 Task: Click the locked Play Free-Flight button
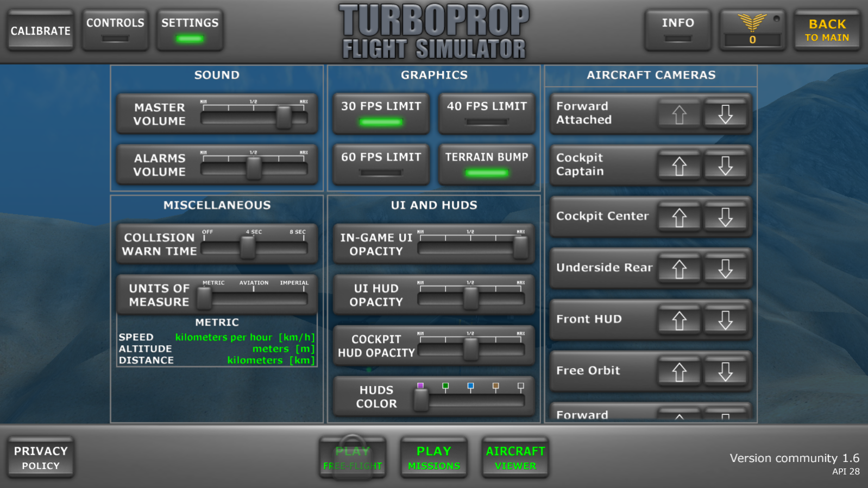(353, 458)
